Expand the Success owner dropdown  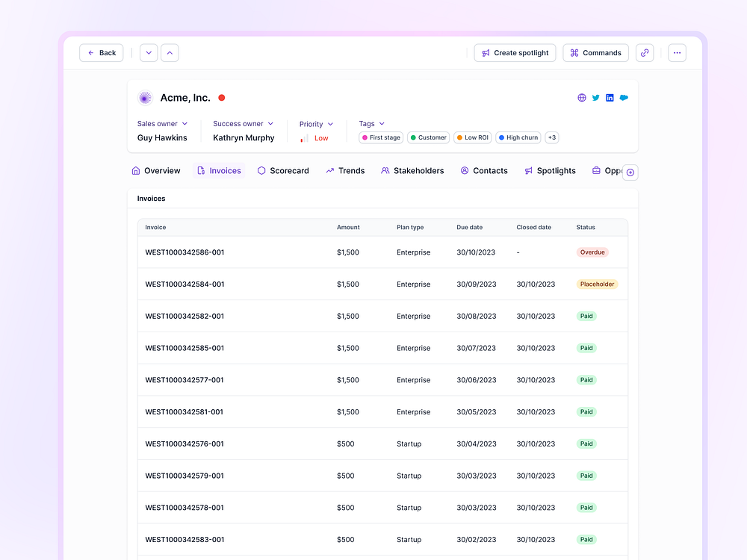[x=243, y=124]
